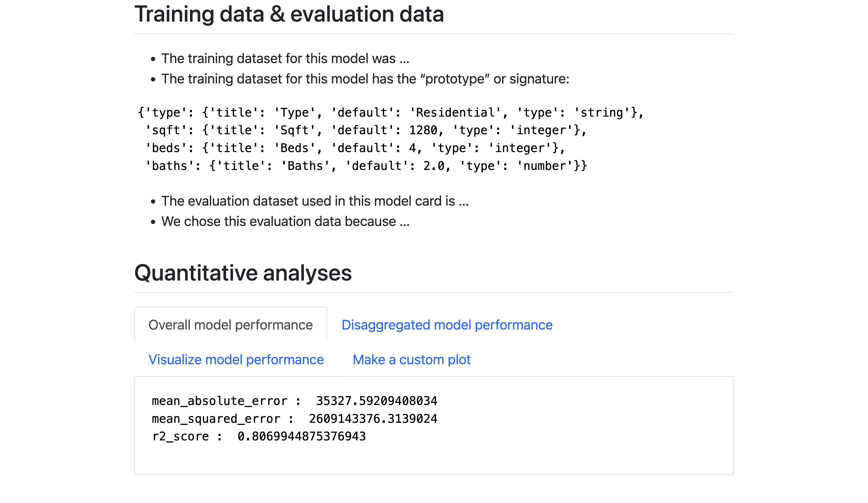The width and height of the screenshot is (868, 503).
Task: Click the mean_absolute_error metric label
Action: pos(220,401)
